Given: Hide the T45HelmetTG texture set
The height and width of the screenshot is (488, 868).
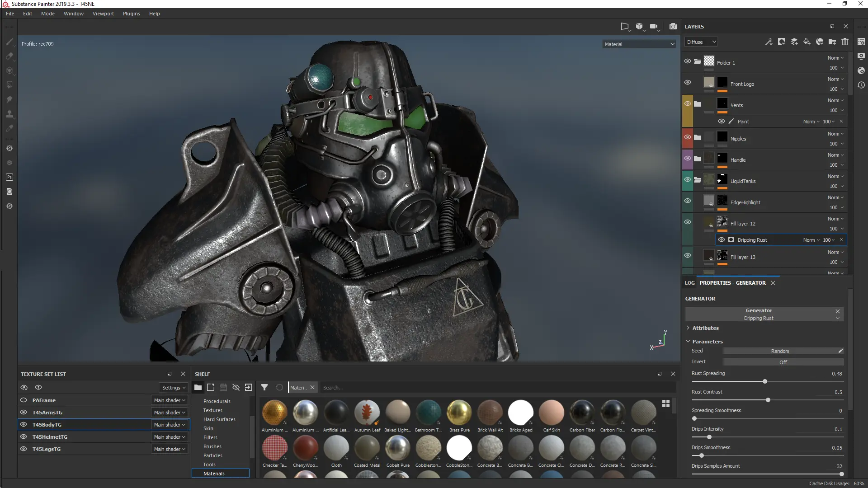Looking at the screenshot, I should 24,436.
